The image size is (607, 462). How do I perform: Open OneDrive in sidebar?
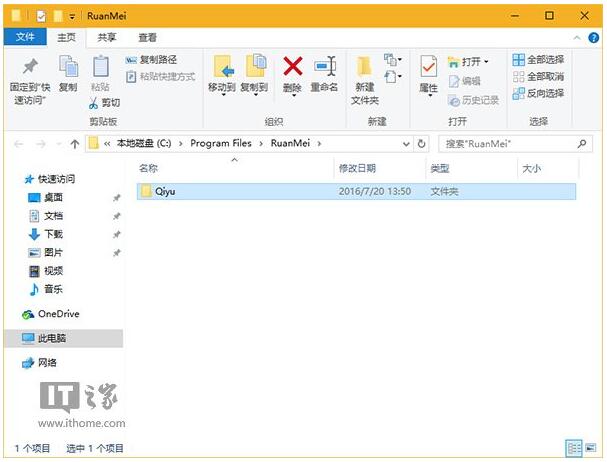[x=51, y=314]
